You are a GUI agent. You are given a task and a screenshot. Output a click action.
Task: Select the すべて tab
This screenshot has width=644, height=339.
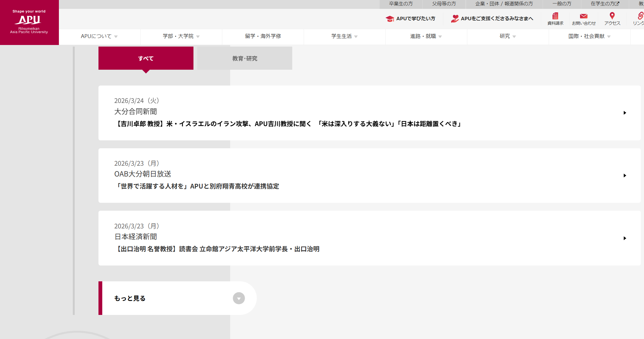(146, 58)
